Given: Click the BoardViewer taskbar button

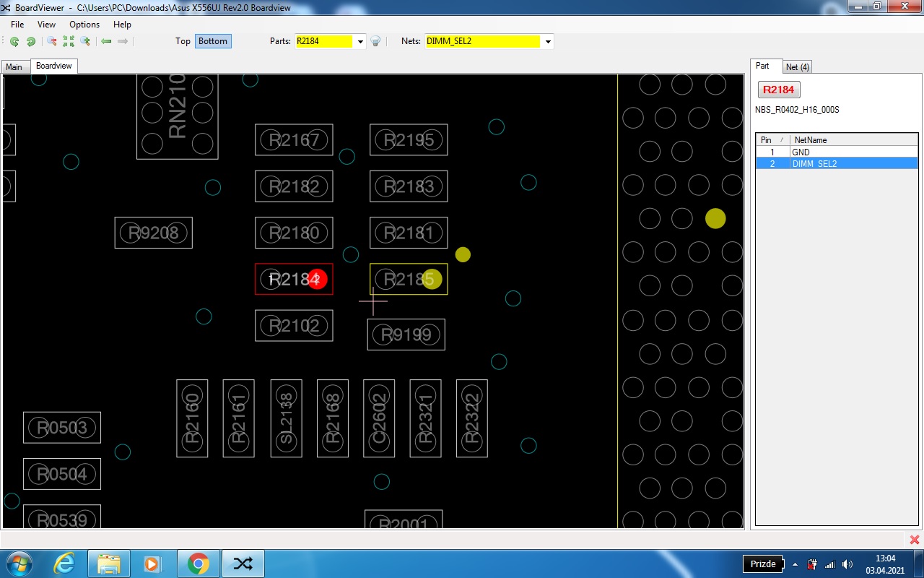Looking at the screenshot, I should [x=243, y=564].
